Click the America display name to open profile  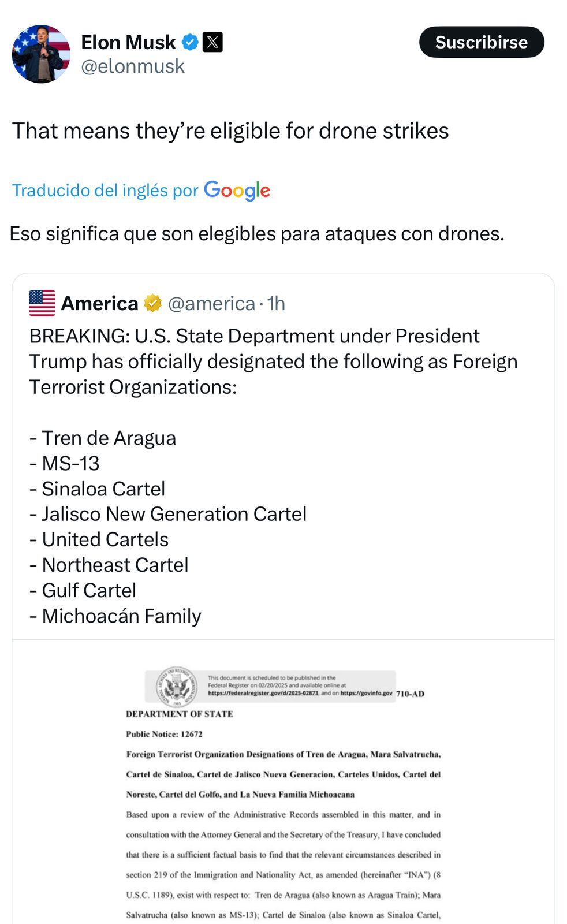[x=99, y=303]
